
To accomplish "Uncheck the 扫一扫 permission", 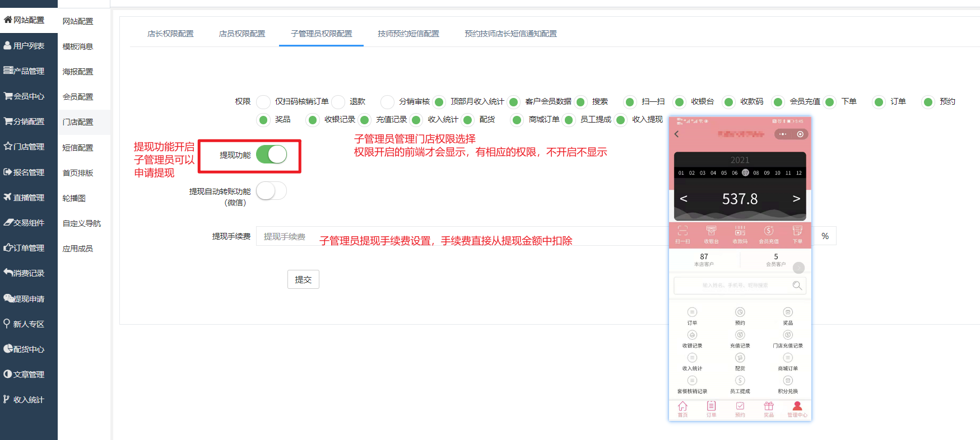I will (x=630, y=102).
